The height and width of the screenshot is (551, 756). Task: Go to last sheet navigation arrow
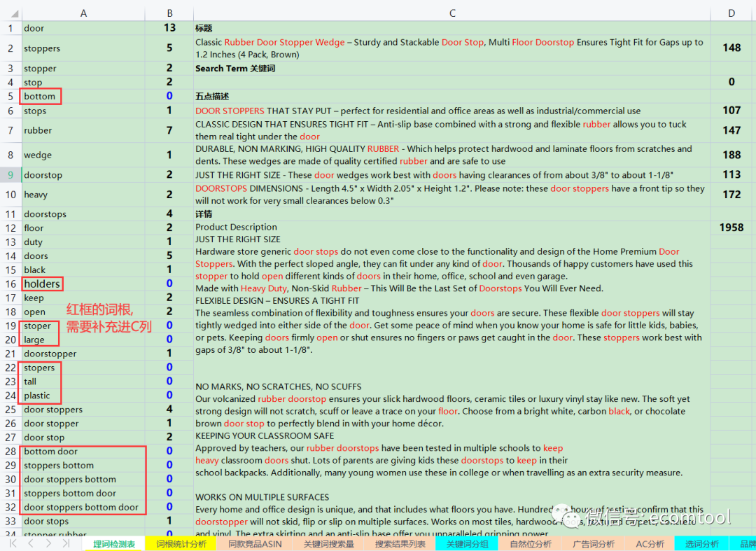(x=66, y=543)
